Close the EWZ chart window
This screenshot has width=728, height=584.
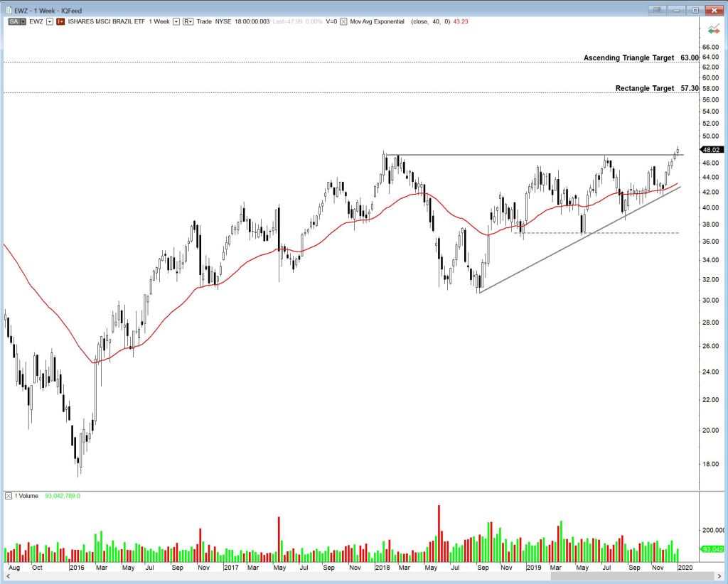click(x=713, y=9)
